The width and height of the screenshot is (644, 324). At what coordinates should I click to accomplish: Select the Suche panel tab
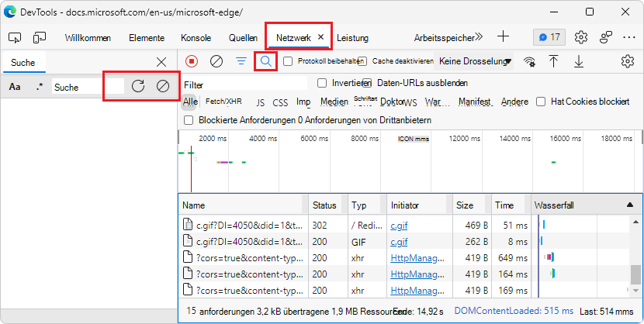coord(23,63)
